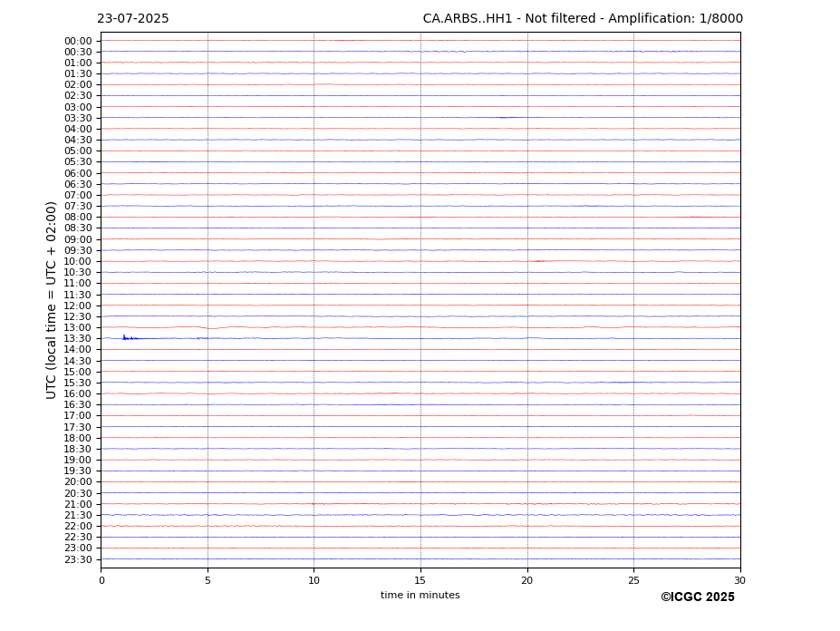Click the 13:30 time row label

[x=78, y=338]
